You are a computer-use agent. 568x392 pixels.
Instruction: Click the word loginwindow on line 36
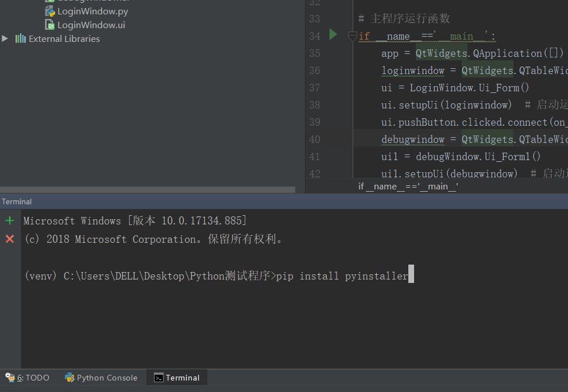point(412,71)
